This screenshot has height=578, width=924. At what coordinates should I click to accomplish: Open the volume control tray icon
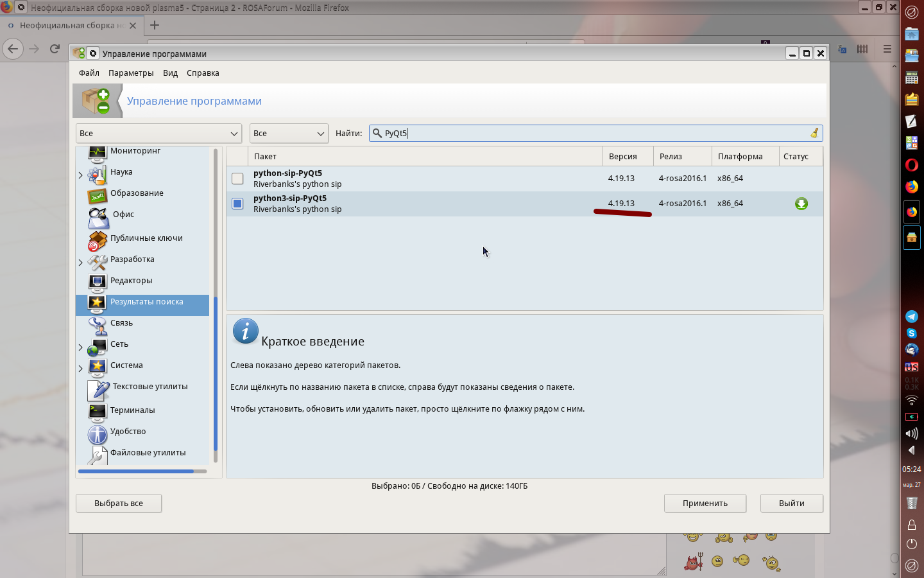pyautogui.click(x=912, y=433)
